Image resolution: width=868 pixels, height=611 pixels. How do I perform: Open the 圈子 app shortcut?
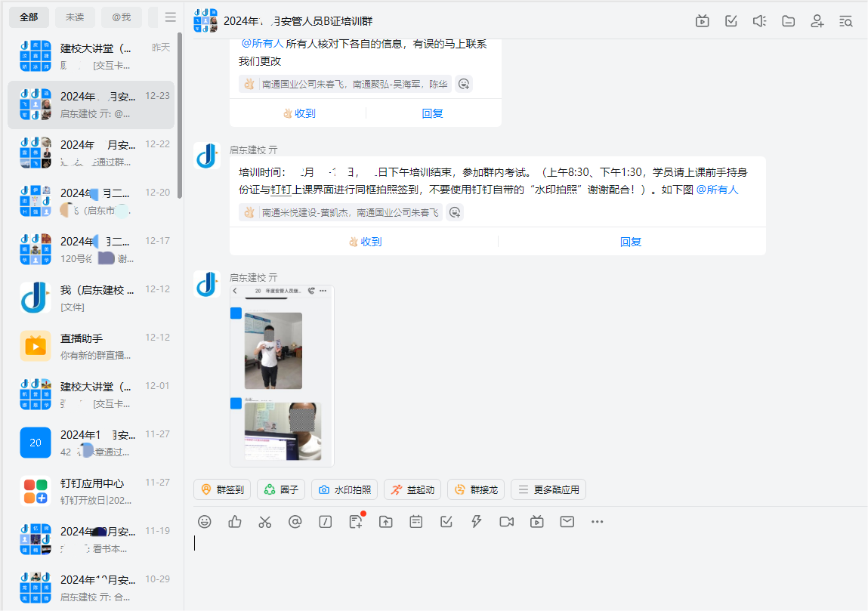pos(281,490)
